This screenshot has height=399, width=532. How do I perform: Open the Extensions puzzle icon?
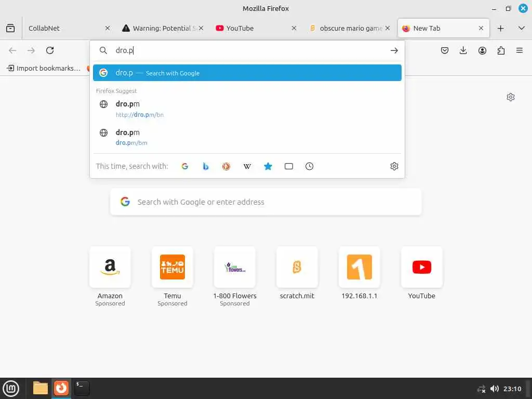[x=501, y=50]
